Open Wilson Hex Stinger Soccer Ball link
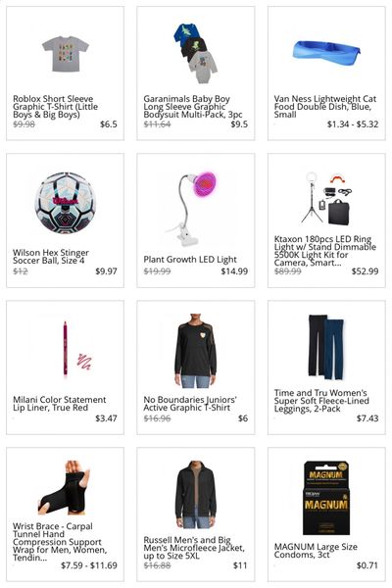The width and height of the screenshot is (392, 588). [51, 257]
